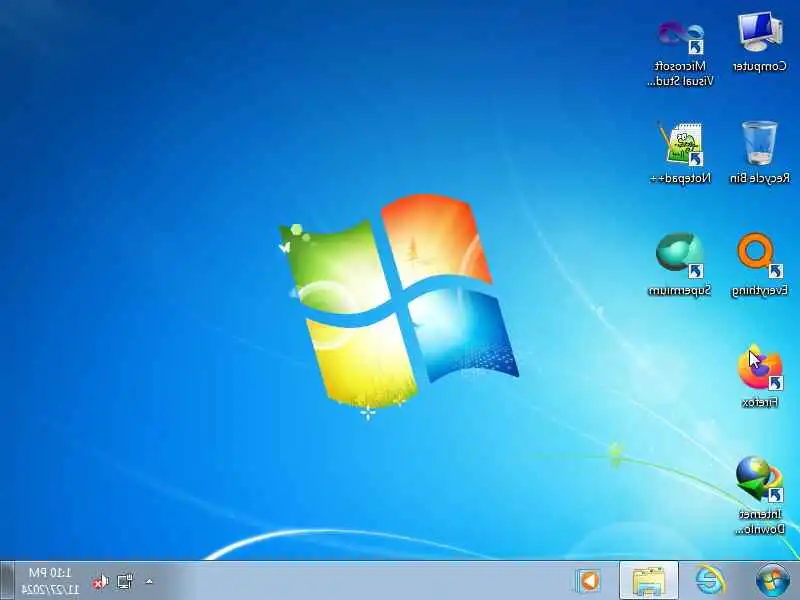Select the Notepad++ desktop shortcut

(681, 152)
